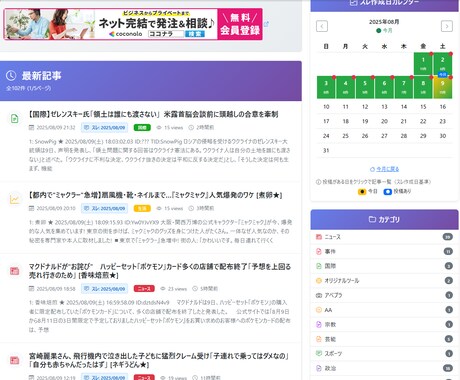Image resolution: width=460 pixels, height=380 pixels.
Task: Click the 政治 category icon
Action: click(x=318, y=368)
